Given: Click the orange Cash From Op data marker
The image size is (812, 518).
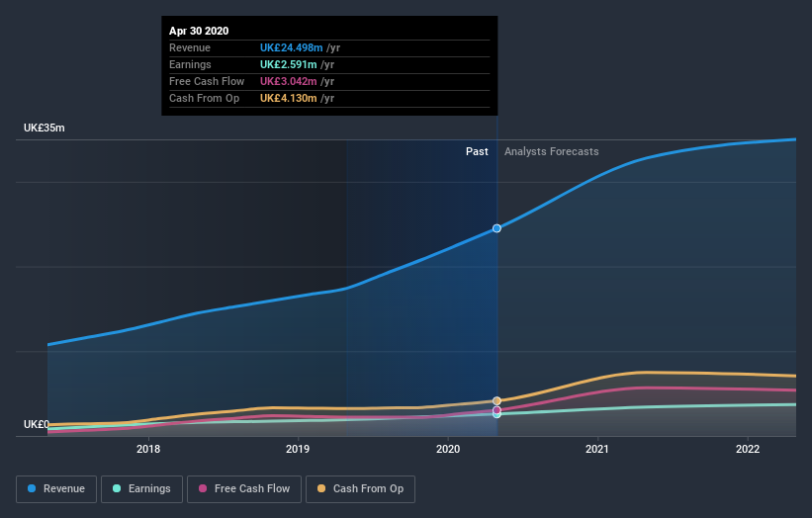Looking at the screenshot, I should 497,401.
